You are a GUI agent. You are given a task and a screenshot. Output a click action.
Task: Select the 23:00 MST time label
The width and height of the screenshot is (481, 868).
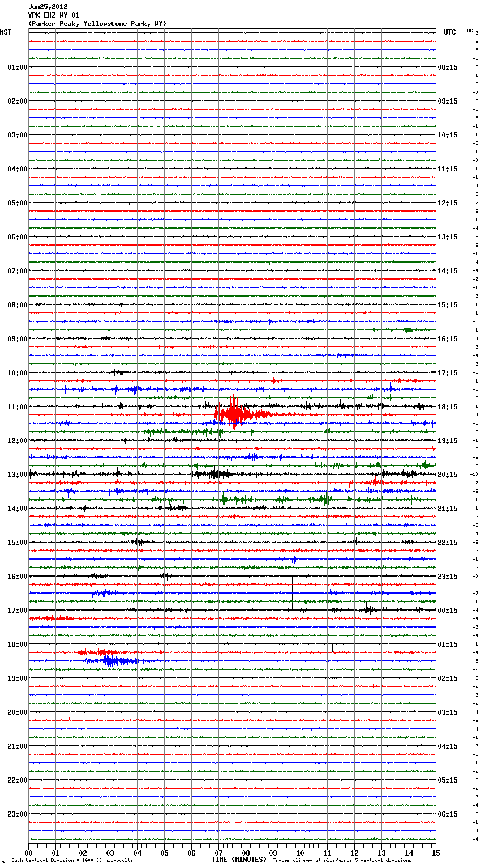18,814
